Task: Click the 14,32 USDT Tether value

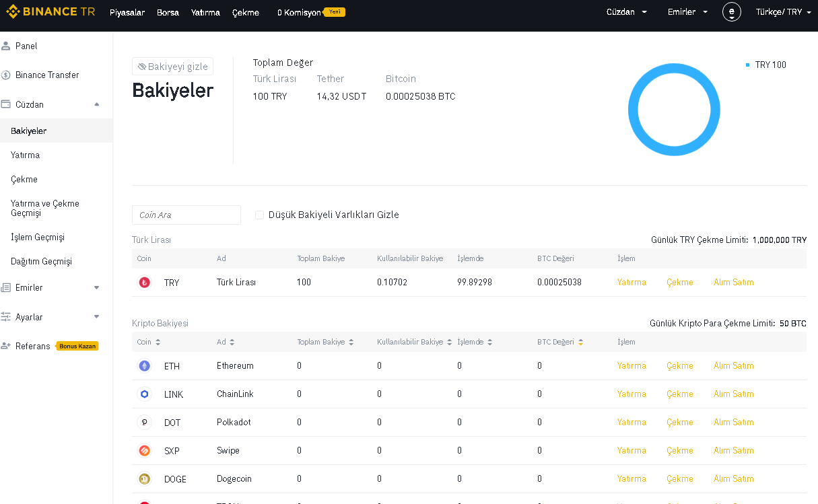Action: 342,96
